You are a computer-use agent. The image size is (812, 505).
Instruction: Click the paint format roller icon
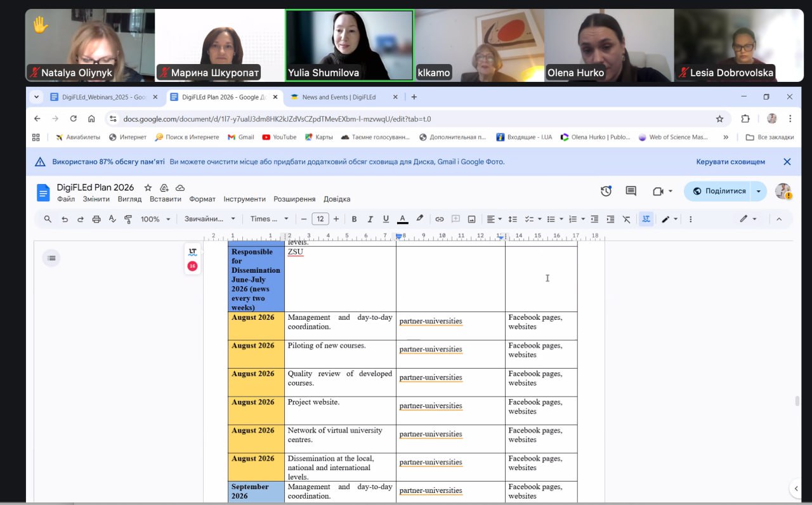[128, 219]
